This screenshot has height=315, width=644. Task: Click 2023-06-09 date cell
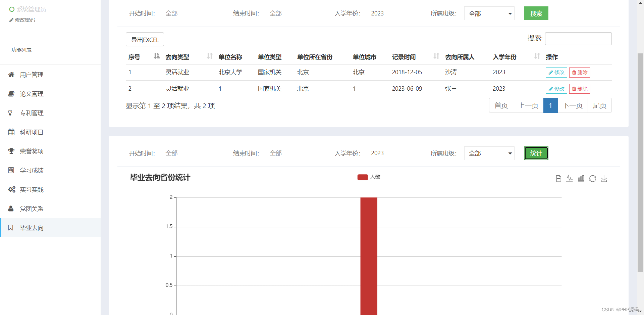pos(407,89)
